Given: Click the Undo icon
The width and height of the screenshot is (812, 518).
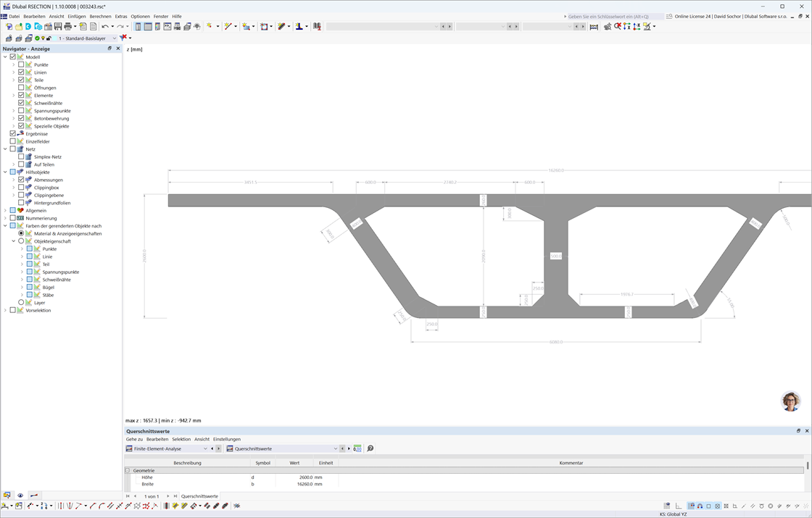Looking at the screenshot, I should tap(104, 26).
